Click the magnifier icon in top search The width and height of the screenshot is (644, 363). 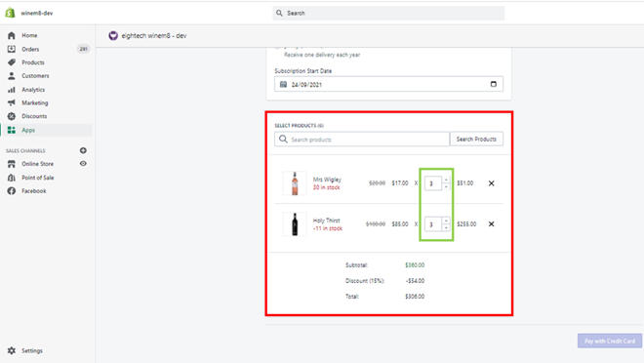[279, 13]
